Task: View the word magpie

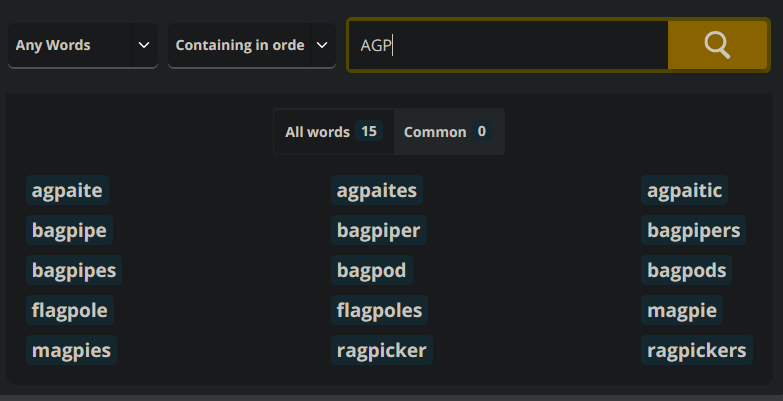Action: pyautogui.click(x=682, y=310)
